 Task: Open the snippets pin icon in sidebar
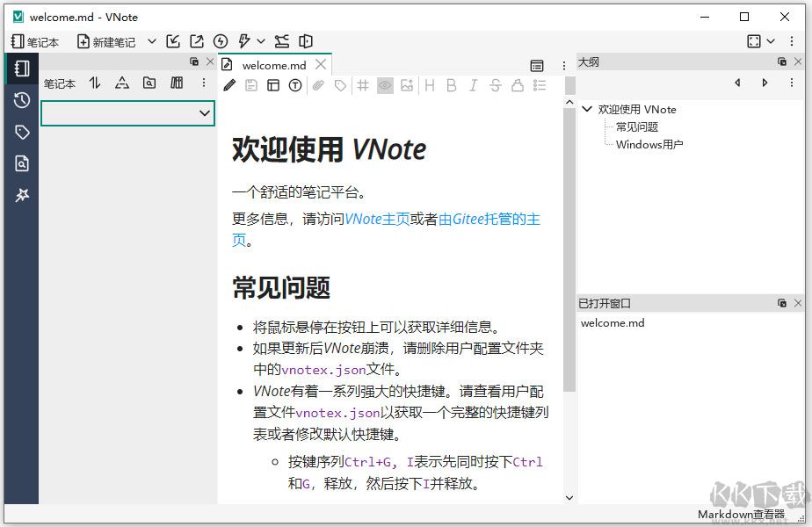[22, 195]
